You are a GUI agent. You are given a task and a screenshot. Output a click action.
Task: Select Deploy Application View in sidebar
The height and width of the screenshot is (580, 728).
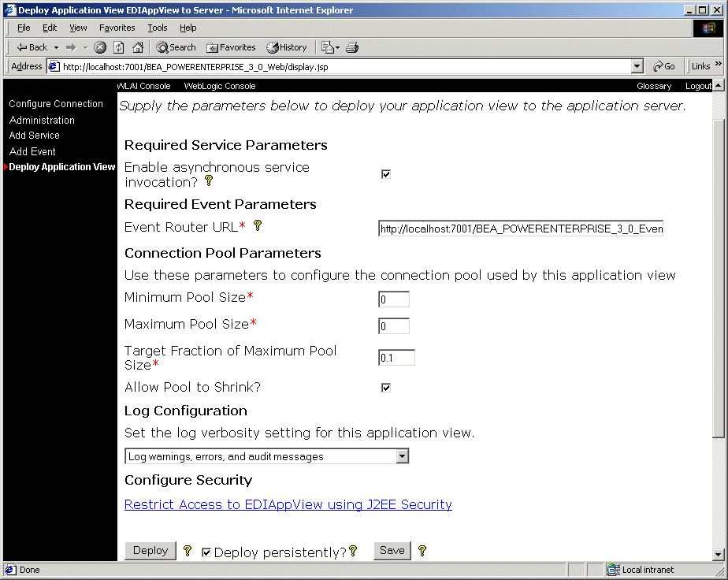coord(61,167)
